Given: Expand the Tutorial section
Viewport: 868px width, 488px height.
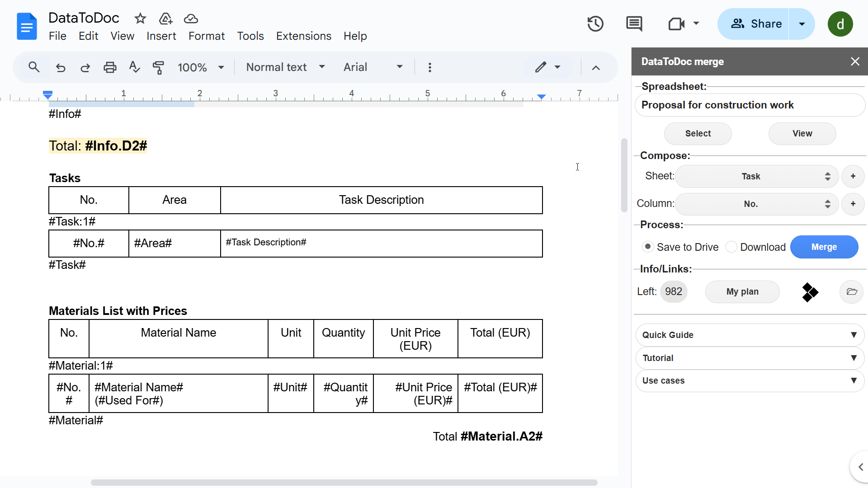Looking at the screenshot, I should click(x=750, y=358).
